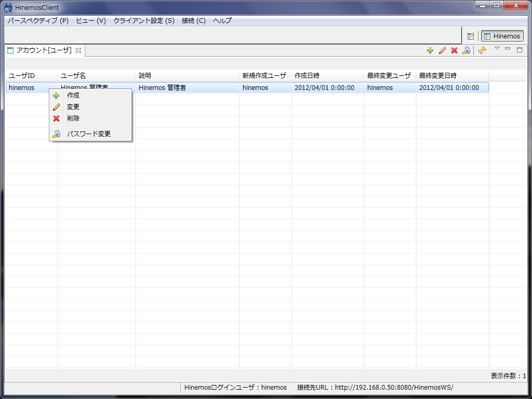The width and height of the screenshot is (532, 399).
Task: Sort by the 説明 column header
Action: pyautogui.click(x=188, y=75)
